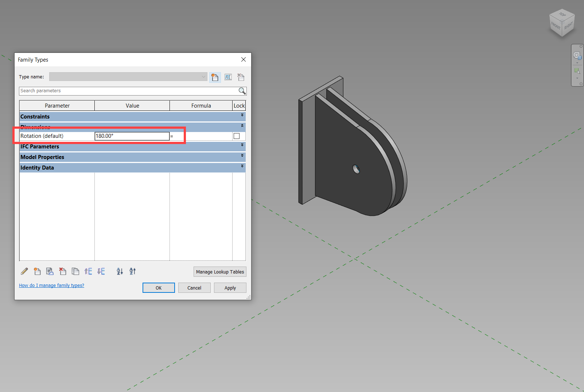
Task: Expand the IFC Parameters section
Action: (x=242, y=145)
